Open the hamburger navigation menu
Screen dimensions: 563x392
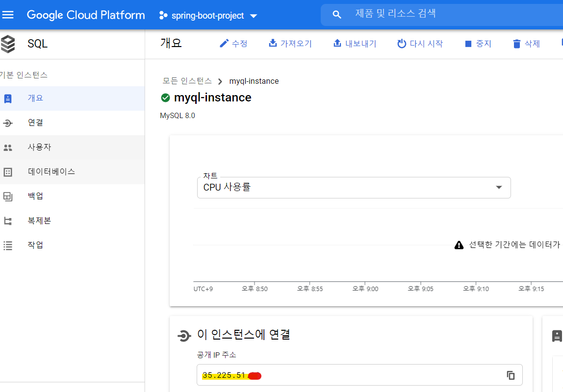click(7, 15)
